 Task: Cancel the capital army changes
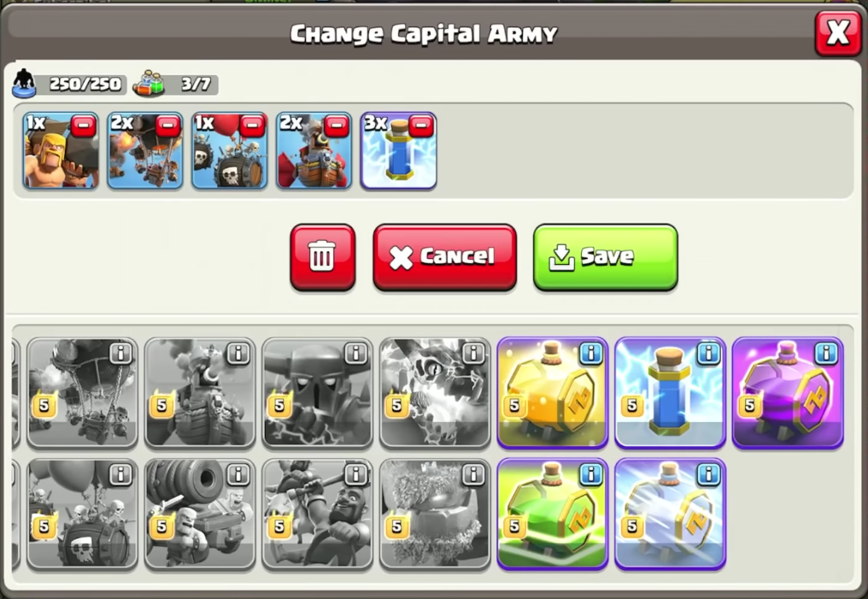pyautogui.click(x=444, y=257)
